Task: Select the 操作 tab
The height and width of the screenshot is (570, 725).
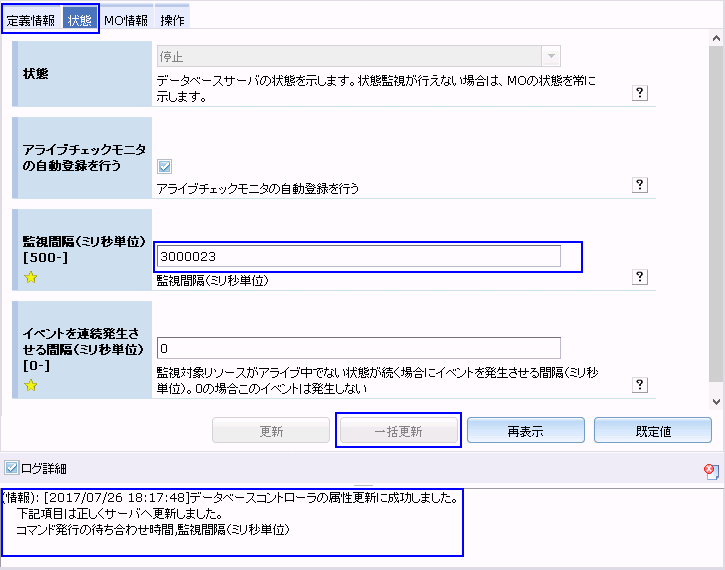Action: click(172, 20)
